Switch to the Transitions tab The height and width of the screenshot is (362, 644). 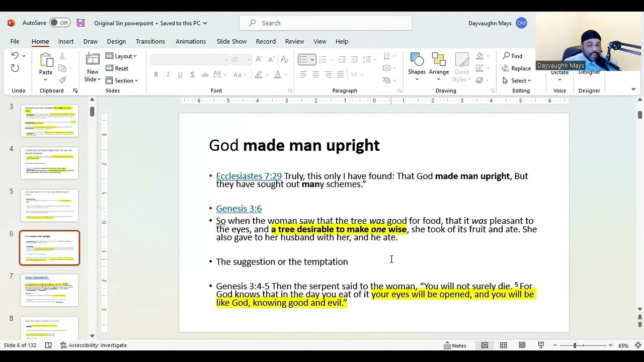(x=150, y=41)
